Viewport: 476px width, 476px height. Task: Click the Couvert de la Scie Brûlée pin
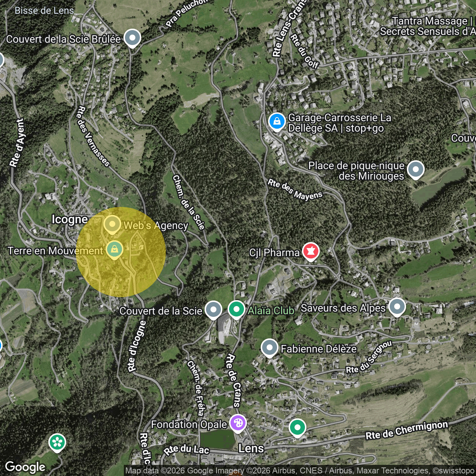132,38
